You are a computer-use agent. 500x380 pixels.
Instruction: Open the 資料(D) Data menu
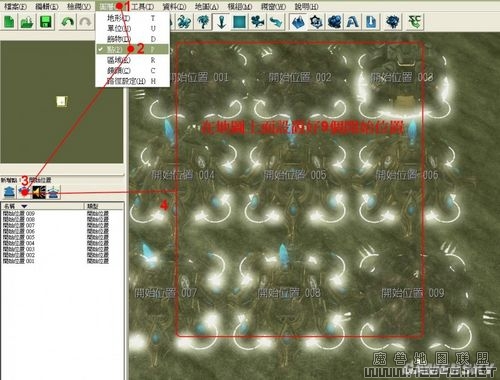click(x=174, y=6)
